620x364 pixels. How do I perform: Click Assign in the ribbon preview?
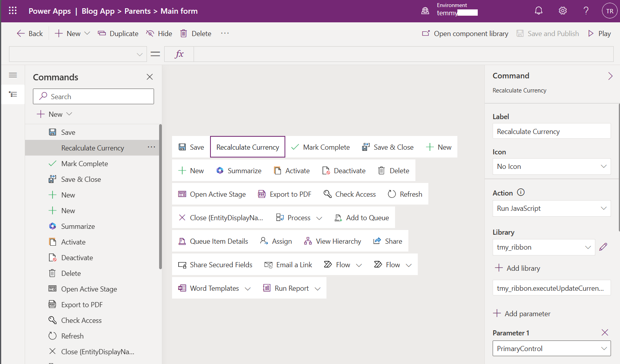[x=276, y=241]
